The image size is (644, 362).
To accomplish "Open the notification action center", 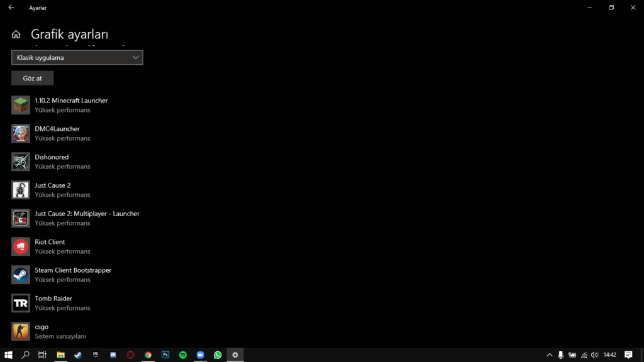I will coord(628,355).
